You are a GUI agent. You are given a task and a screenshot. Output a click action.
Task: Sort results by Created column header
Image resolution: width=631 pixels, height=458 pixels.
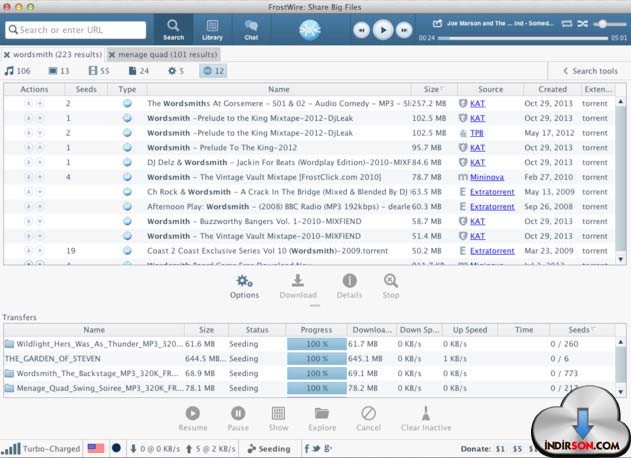click(x=552, y=89)
